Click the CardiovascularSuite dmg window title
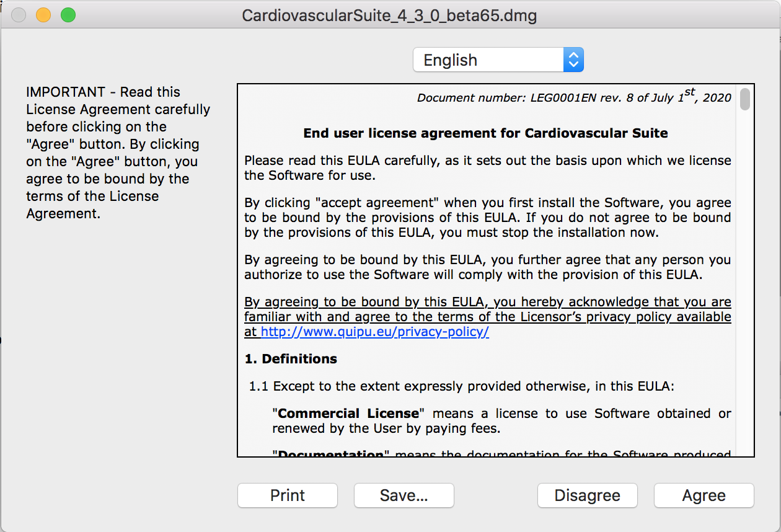Screen dimensions: 781x532 389,16
